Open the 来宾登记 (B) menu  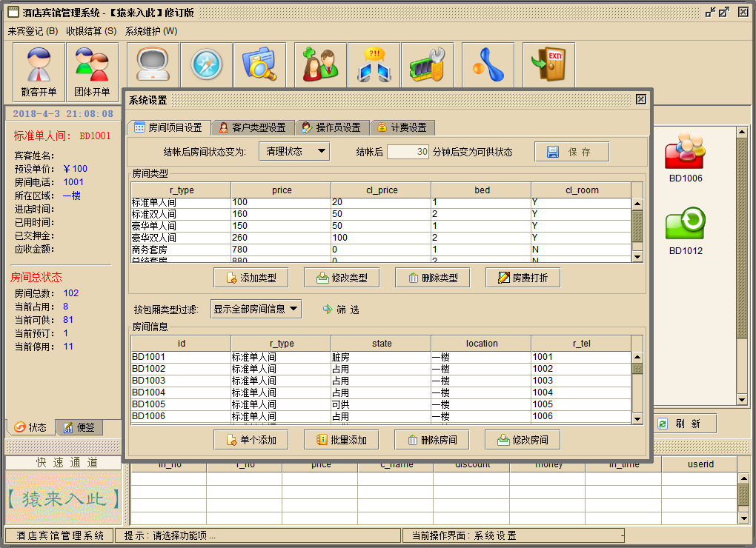point(33,31)
